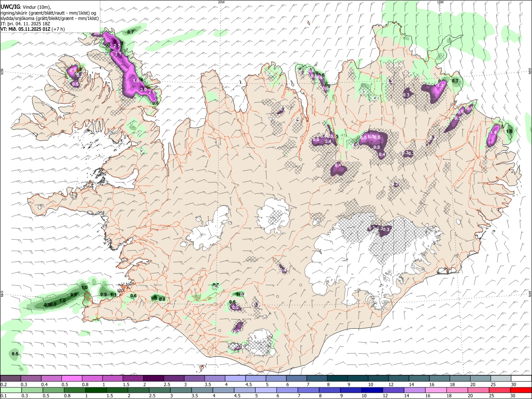This screenshot has height=399, width=532.
Task: Click the red 30 swatch in the rain legend
Action: tap(521, 390)
